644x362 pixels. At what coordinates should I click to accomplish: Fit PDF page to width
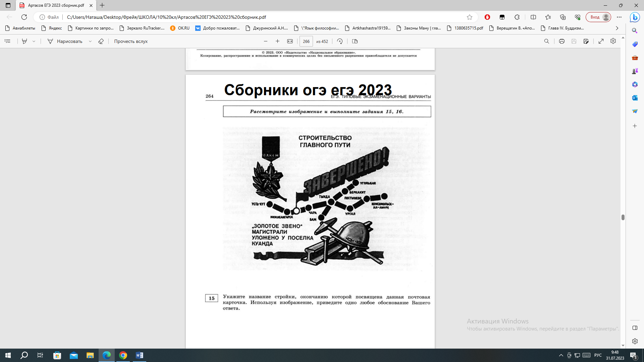pyautogui.click(x=290, y=41)
